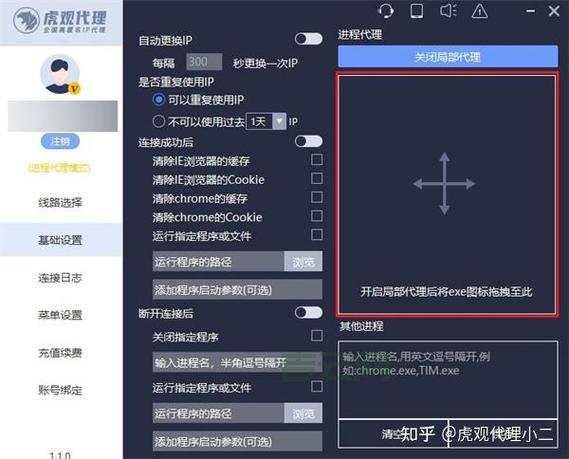Click the 进程代理 heading
The height and width of the screenshot is (459, 569).
(x=360, y=34)
